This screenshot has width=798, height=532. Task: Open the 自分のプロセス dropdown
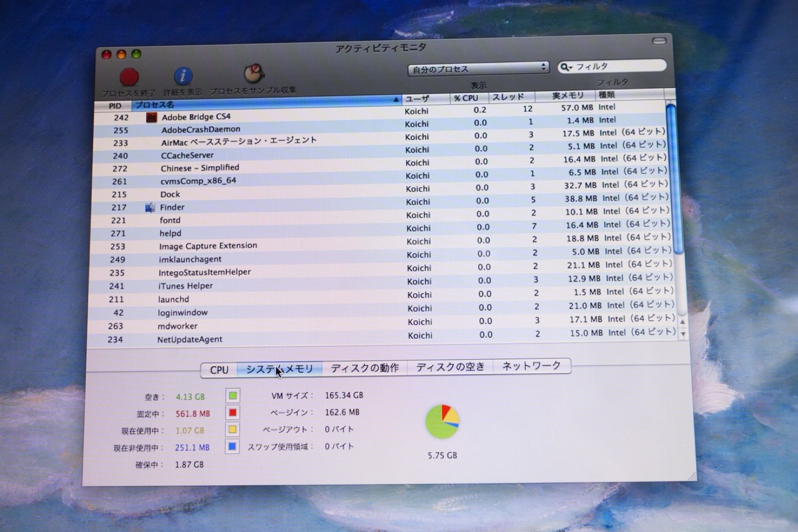pyautogui.click(x=479, y=68)
